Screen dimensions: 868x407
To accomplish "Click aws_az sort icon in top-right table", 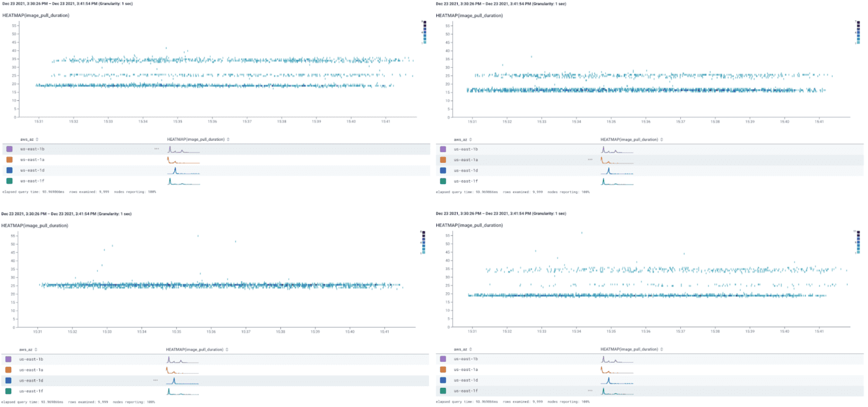I will point(471,139).
